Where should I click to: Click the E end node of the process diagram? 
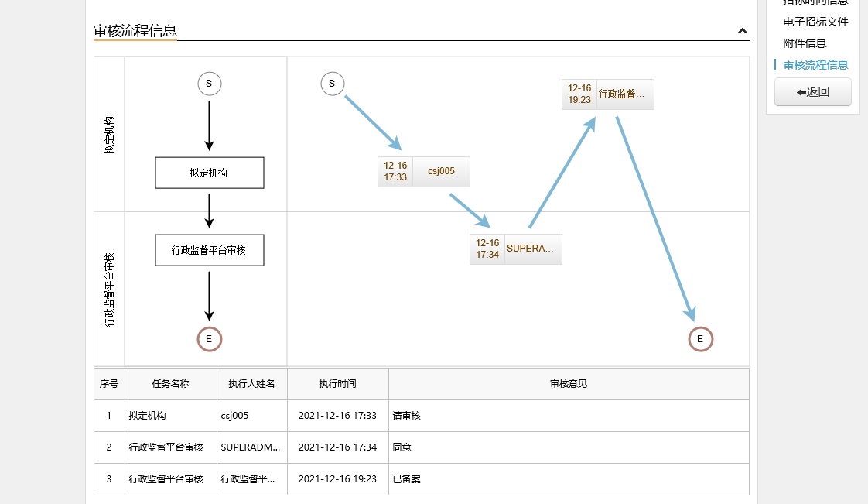(701, 339)
